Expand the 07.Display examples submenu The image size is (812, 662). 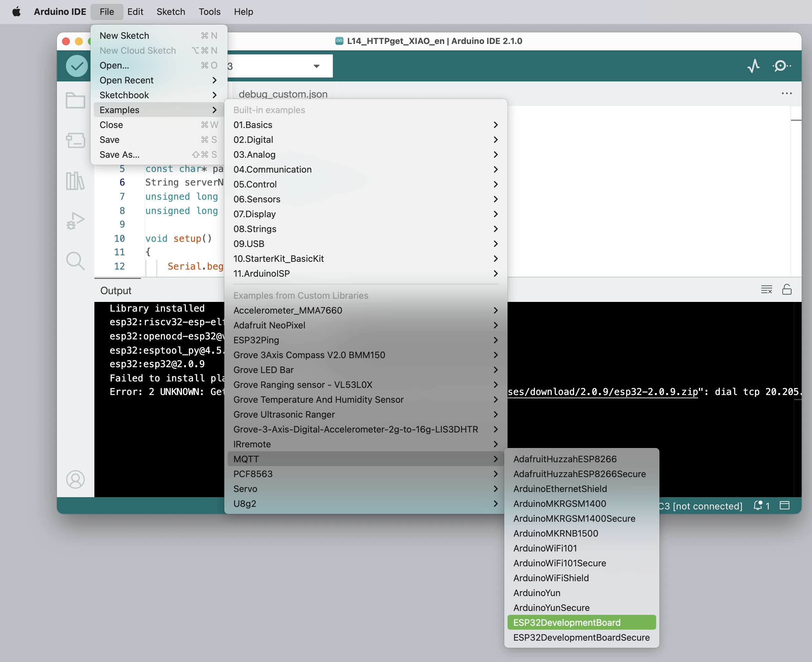(366, 214)
